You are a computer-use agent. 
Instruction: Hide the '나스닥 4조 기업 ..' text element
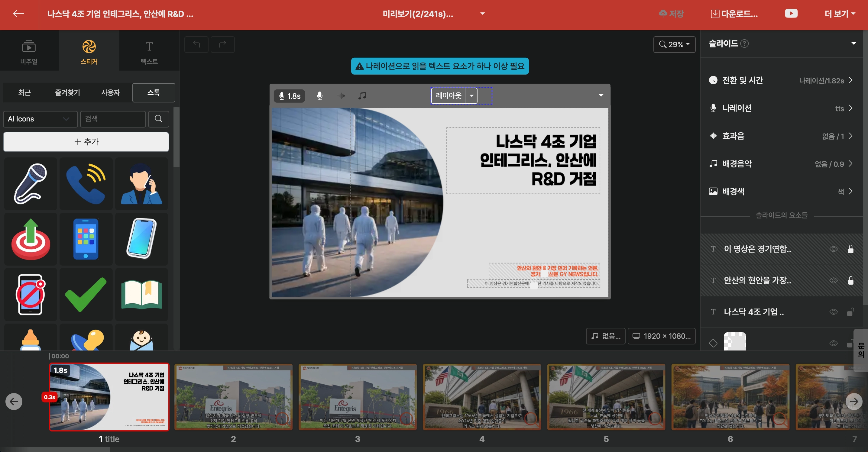833,312
